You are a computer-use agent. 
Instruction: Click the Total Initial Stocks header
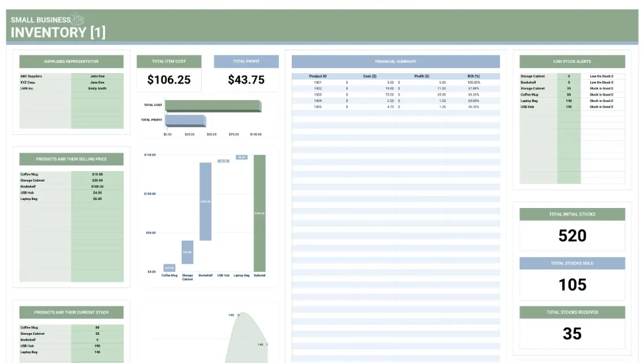tap(572, 214)
